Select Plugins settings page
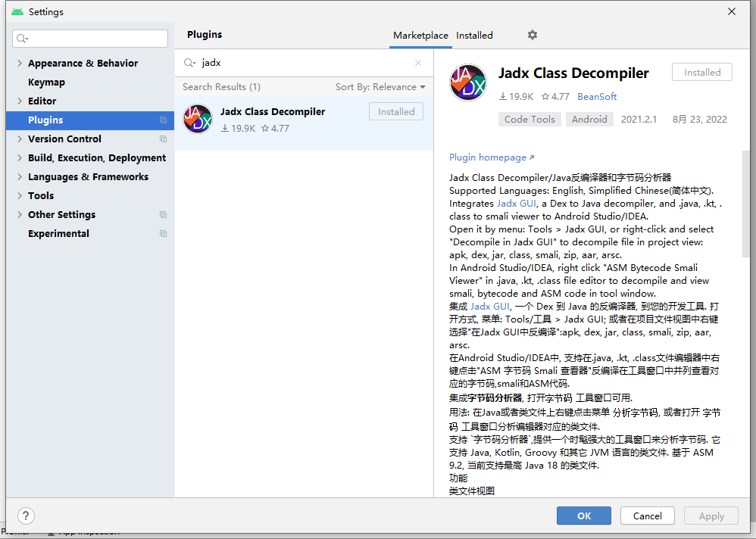This screenshot has height=539, width=756. coord(90,120)
